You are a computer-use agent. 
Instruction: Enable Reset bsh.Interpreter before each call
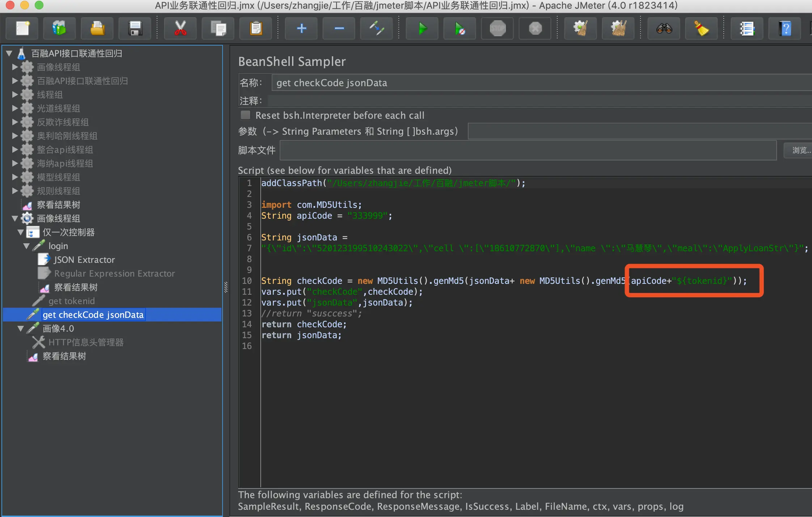(246, 115)
